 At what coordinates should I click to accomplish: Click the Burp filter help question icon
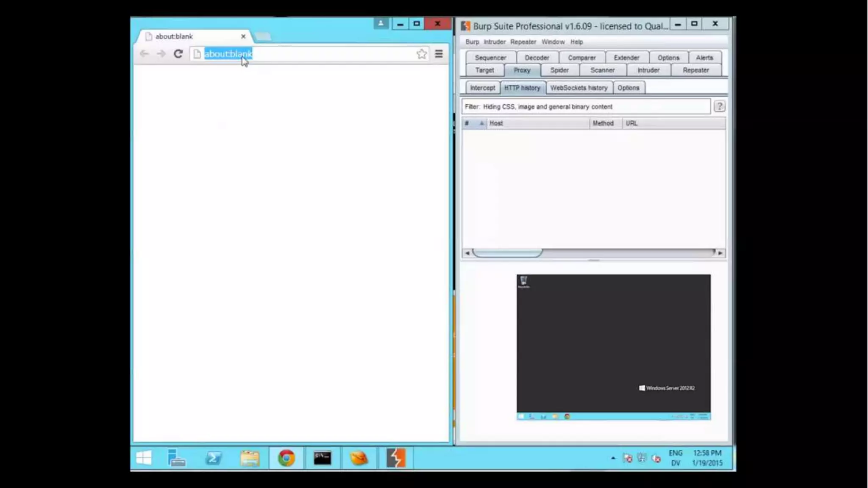719,106
